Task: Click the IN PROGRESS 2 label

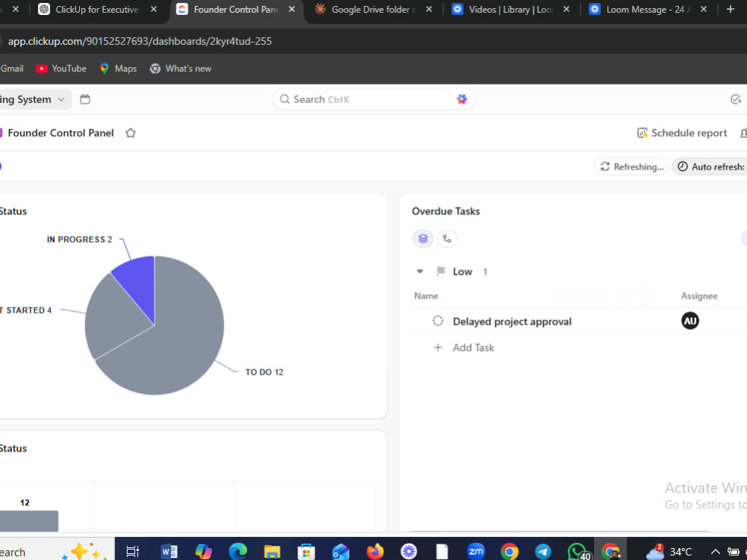Action: pyautogui.click(x=80, y=240)
